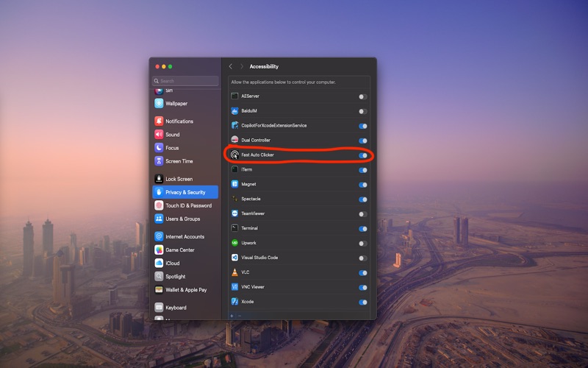588x368 pixels.
Task: Open Spotlight settings in sidebar
Action: [x=185, y=277]
